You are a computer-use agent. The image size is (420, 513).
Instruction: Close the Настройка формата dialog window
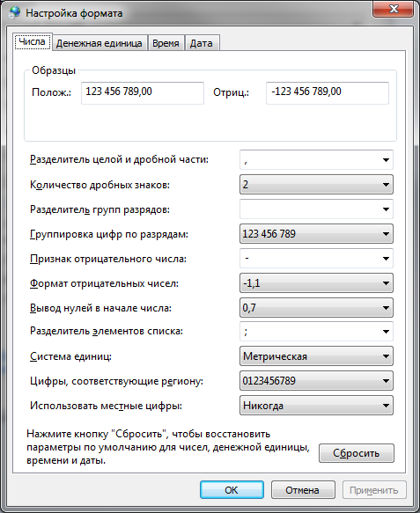click(x=393, y=10)
